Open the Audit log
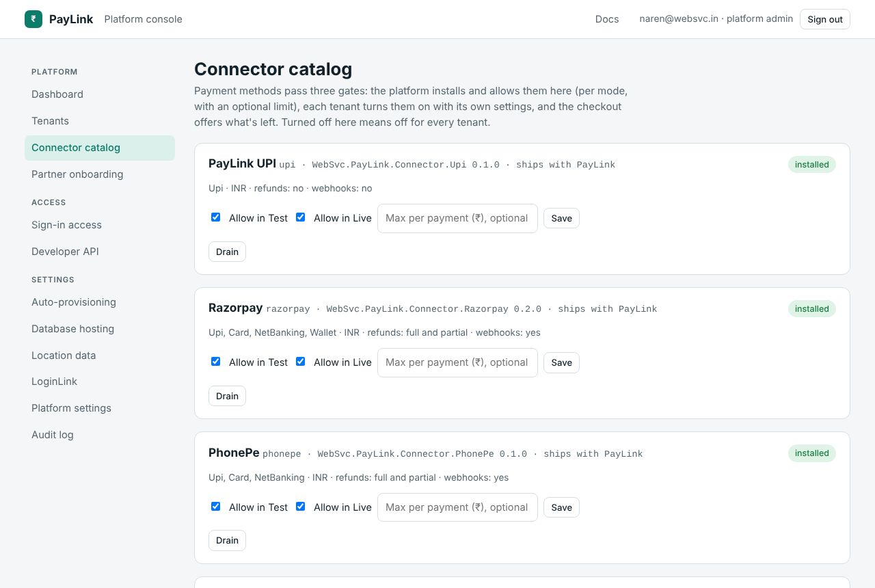The height and width of the screenshot is (588, 875). pos(100,435)
